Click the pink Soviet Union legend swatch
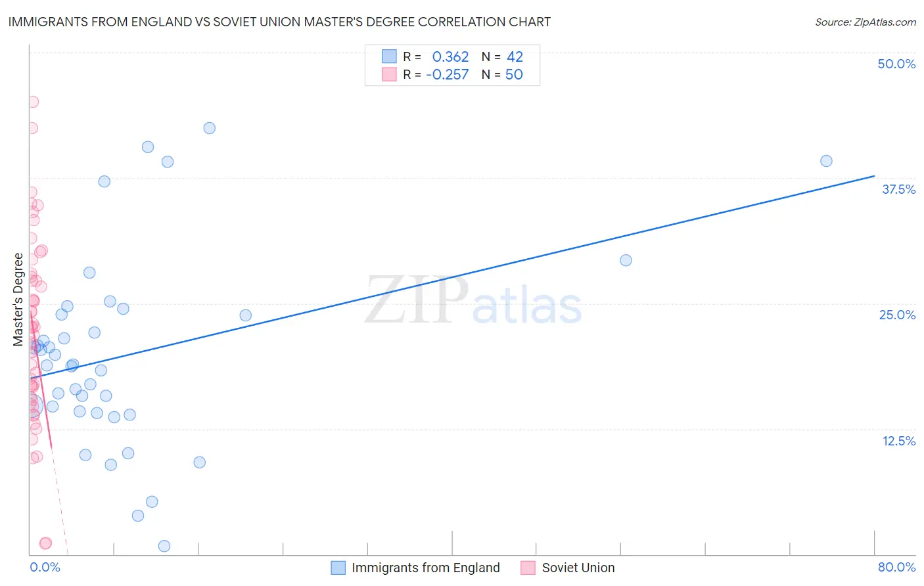Image resolution: width=924 pixels, height=586 pixels. pyautogui.click(x=528, y=568)
